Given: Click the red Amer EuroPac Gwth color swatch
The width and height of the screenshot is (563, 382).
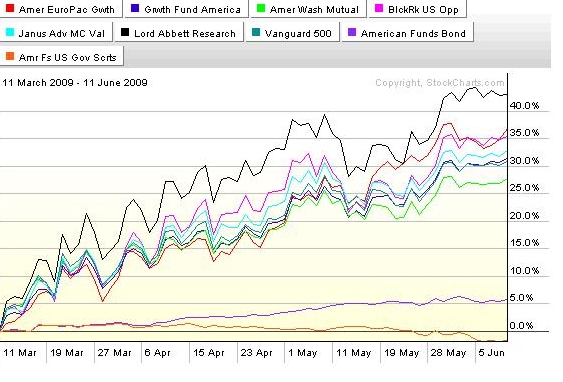Looking at the screenshot, I should (x=10, y=8).
